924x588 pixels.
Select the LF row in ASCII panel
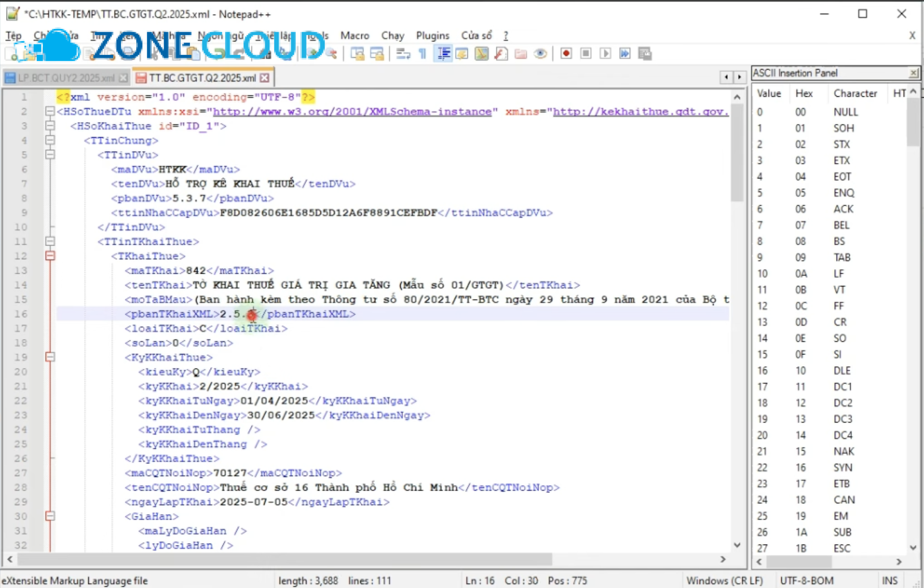click(830, 273)
